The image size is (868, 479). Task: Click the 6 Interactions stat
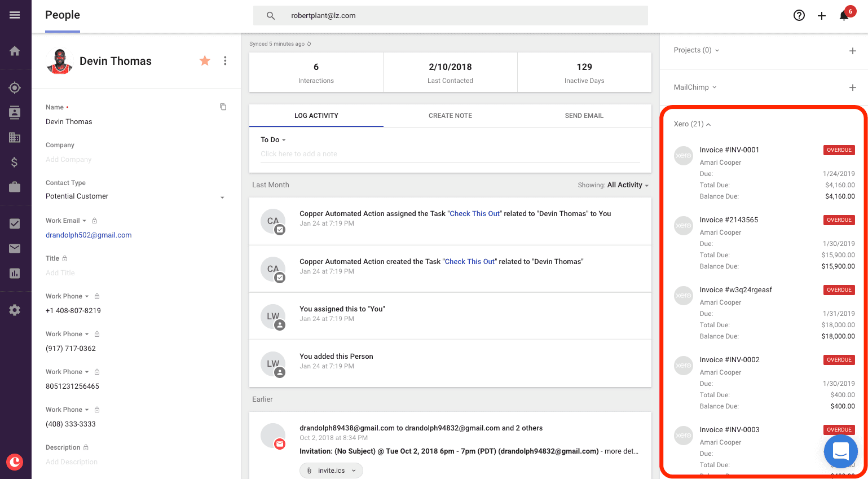pyautogui.click(x=316, y=73)
